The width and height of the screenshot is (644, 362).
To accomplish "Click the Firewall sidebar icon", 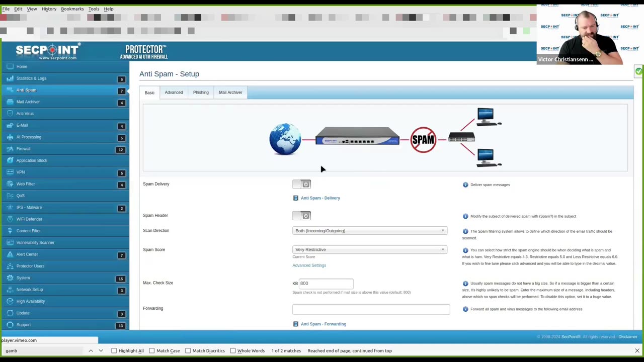I will click(x=10, y=149).
